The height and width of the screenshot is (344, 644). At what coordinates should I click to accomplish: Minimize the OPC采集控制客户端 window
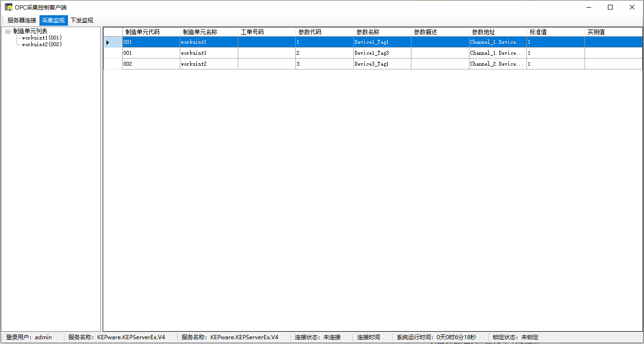pos(589,7)
